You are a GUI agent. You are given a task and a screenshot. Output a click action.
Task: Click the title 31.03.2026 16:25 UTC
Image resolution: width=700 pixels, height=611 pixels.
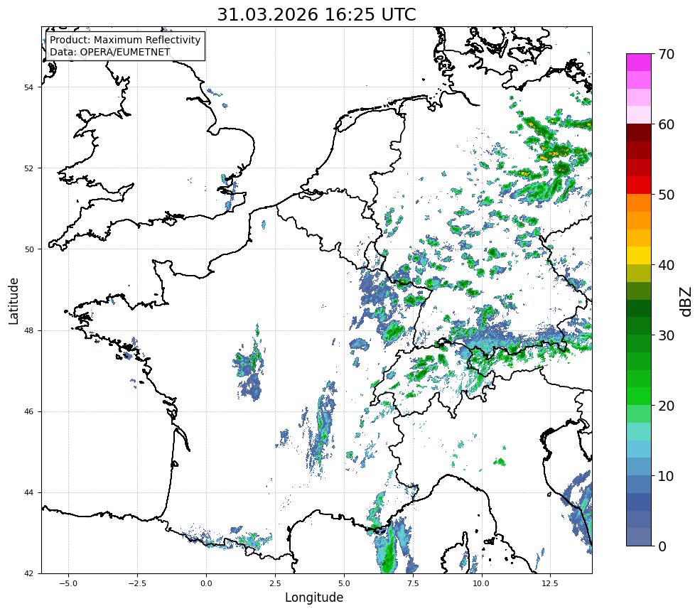coord(316,14)
